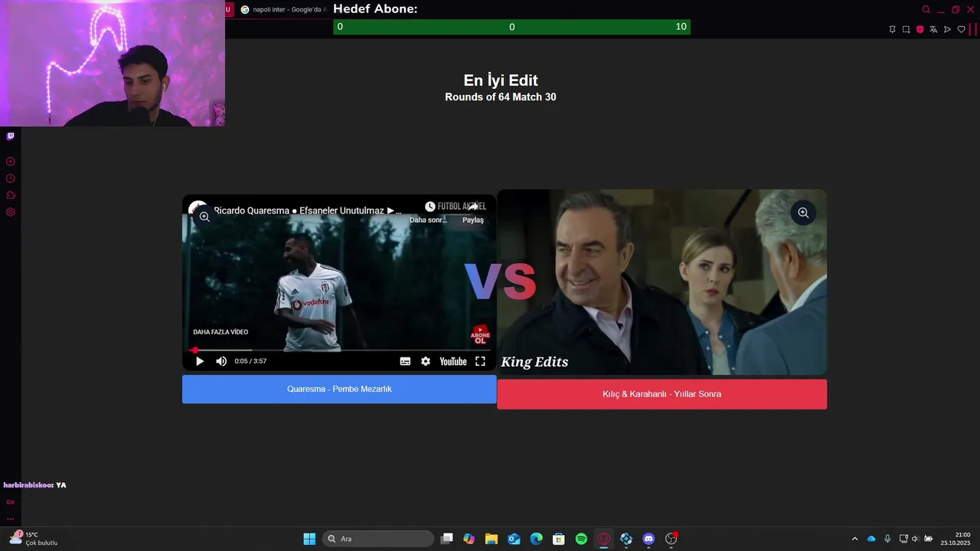Take a snapshot with capture icon
Image resolution: width=980 pixels, height=551 pixels.
click(906, 29)
